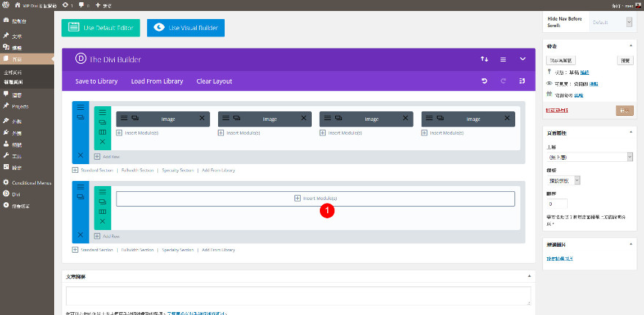644x315 pixels.
Task: Open the builder history states icon
Action: pos(522,81)
